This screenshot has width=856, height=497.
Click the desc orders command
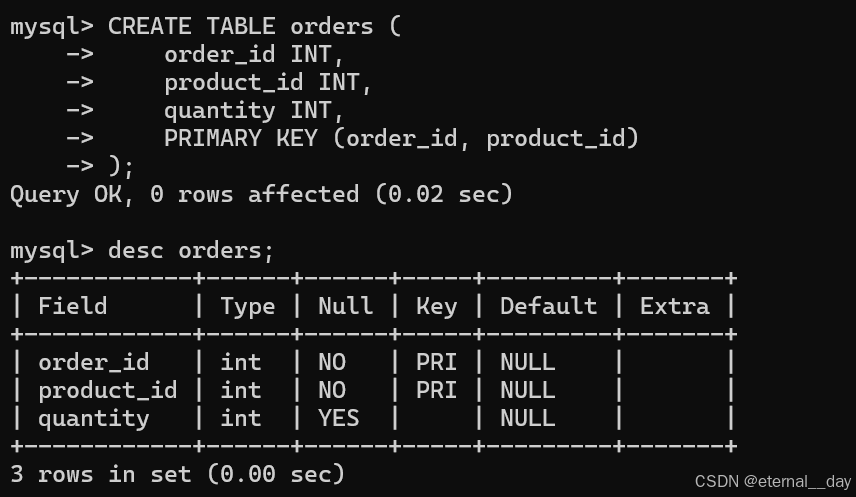click(191, 251)
